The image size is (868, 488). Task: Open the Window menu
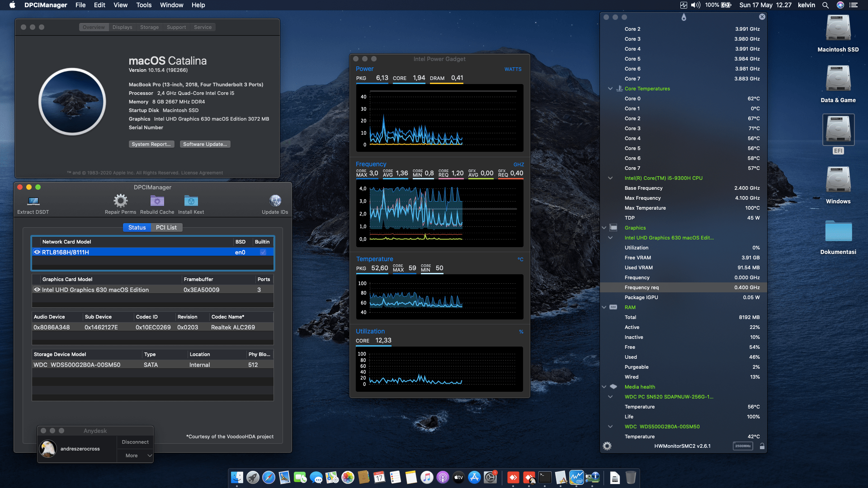[x=171, y=5]
